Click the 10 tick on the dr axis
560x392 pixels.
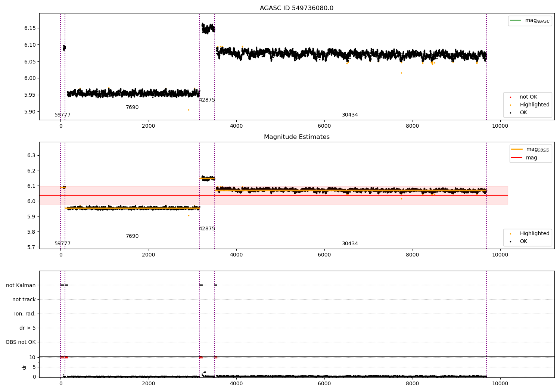click(x=32, y=358)
